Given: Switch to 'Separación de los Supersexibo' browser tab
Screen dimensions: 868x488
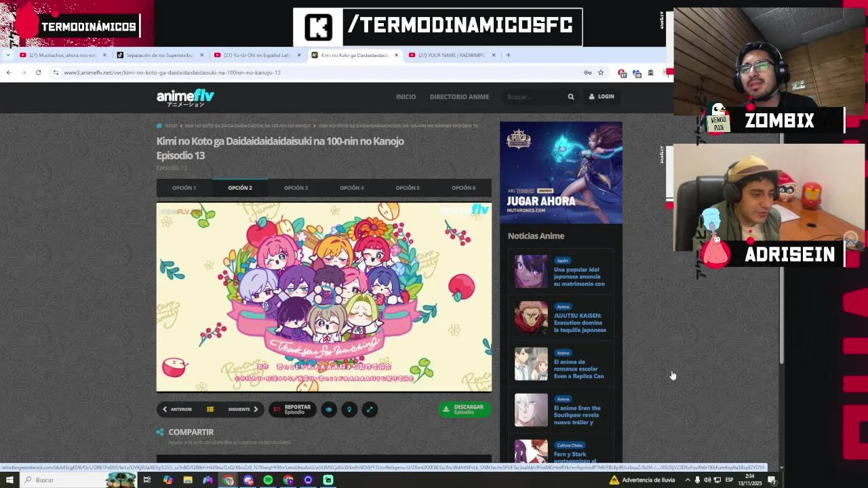Looking at the screenshot, I should coord(160,55).
